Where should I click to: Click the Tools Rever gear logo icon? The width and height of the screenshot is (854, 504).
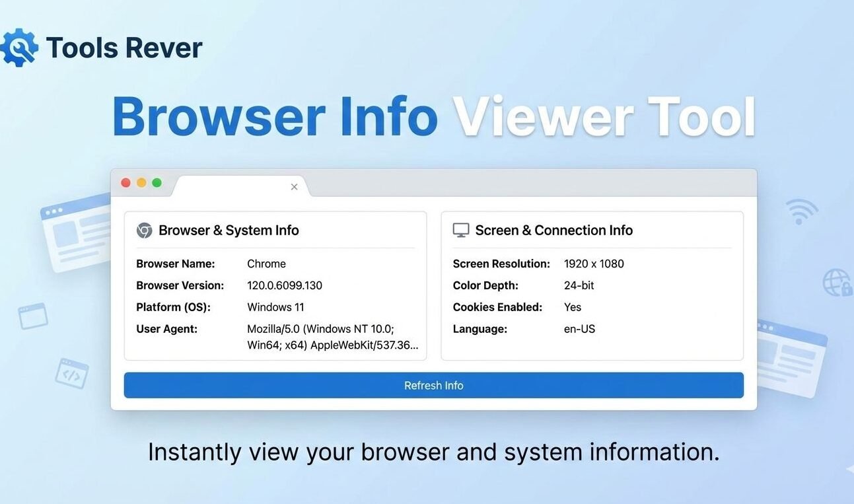[x=20, y=46]
